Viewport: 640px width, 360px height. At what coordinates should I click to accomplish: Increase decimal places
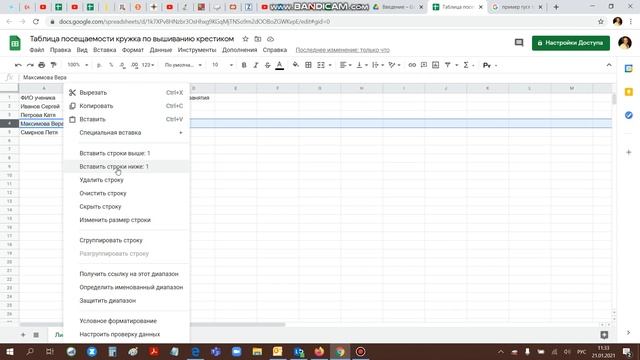[135, 65]
